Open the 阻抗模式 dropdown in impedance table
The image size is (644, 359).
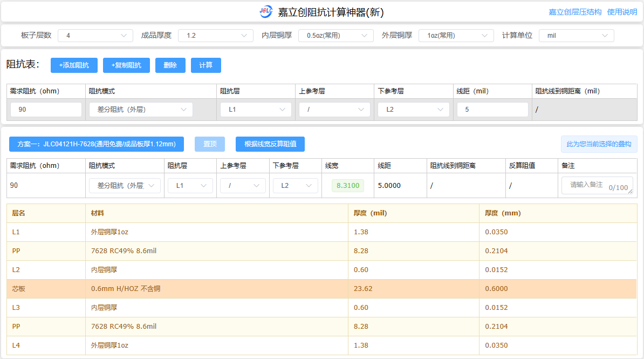click(141, 110)
